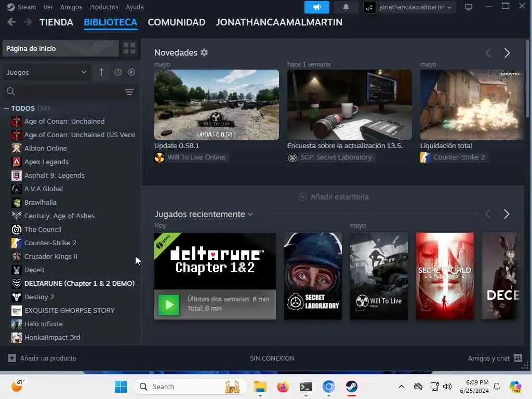Screen dimensions: 532x399
Task: Play DELTARUNE with green play button
Action: click(x=169, y=304)
